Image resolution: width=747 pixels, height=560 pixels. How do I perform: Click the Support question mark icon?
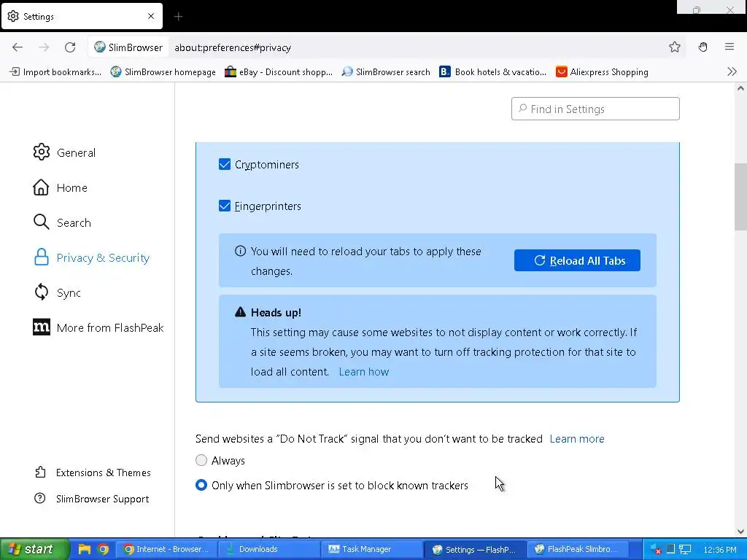40,498
